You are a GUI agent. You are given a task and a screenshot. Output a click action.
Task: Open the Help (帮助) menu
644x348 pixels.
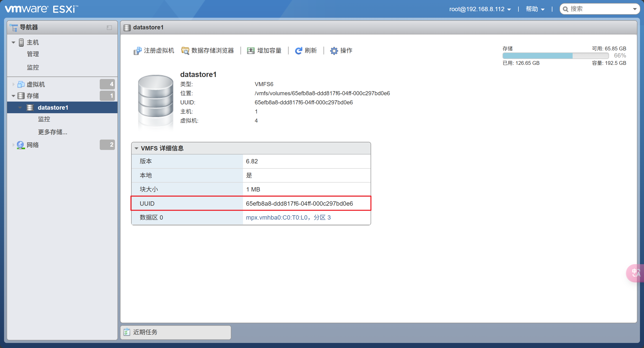pyautogui.click(x=535, y=9)
